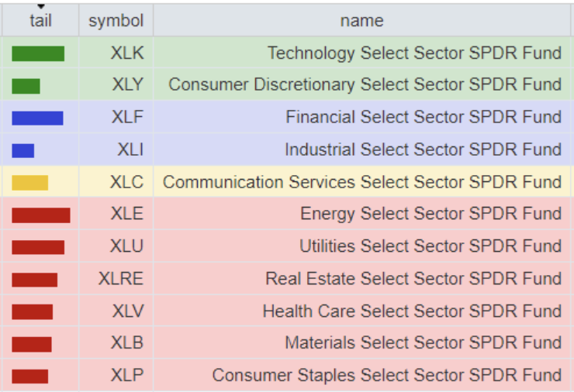Sort by the symbol column header

(116, 21)
